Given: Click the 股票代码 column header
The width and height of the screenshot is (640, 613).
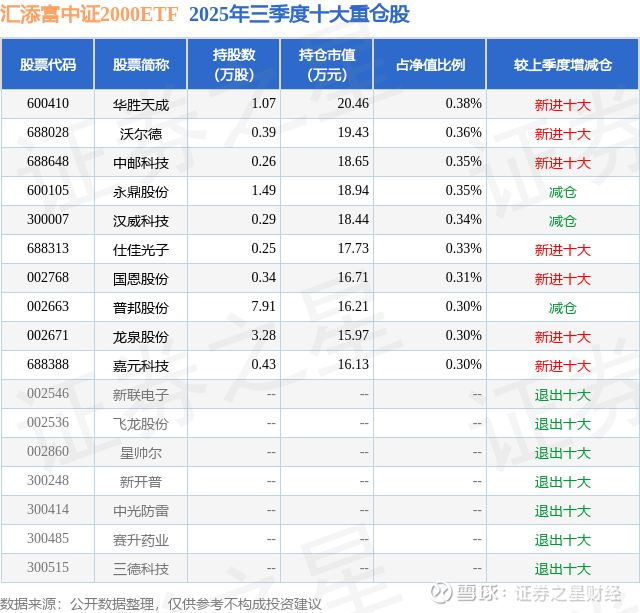Looking at the screenshot, I should point(48,64).
